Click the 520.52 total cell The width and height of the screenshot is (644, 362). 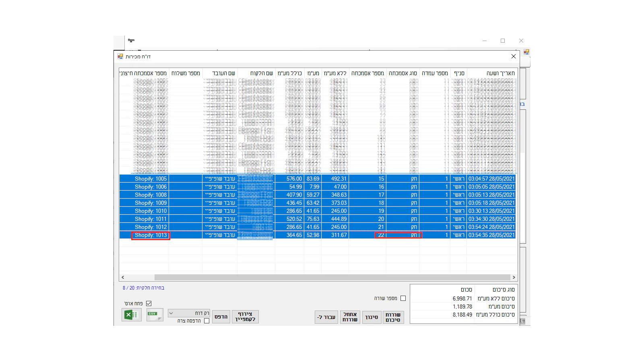[x=290, y=219]
